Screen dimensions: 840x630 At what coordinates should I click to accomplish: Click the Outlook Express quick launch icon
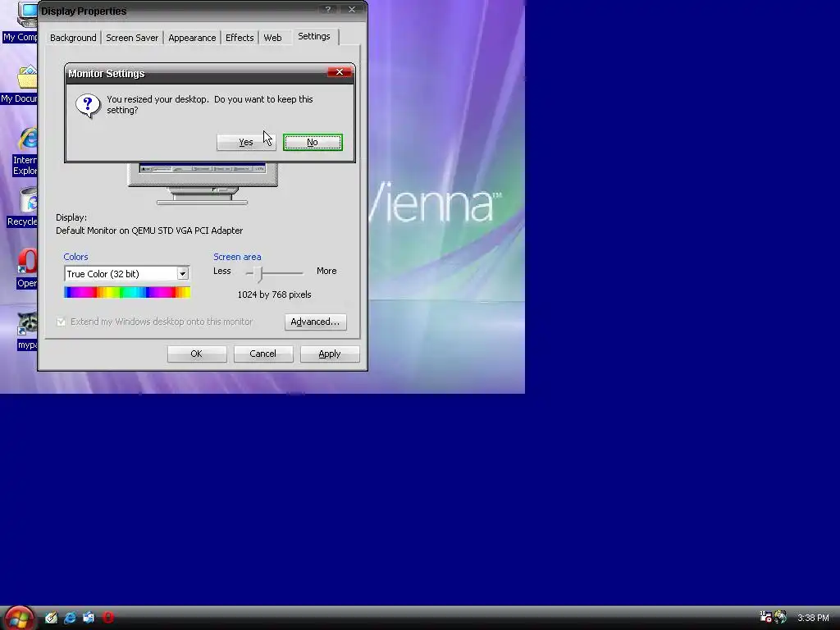(89, 618)
